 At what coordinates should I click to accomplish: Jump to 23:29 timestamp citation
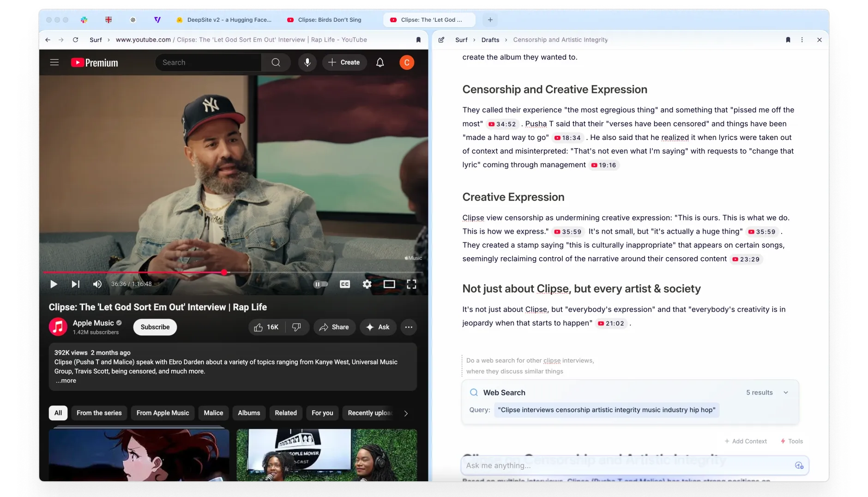click(x=746, y=259)
